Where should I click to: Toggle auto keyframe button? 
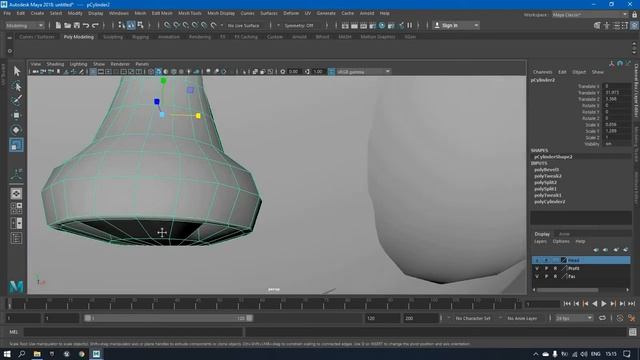[620, 318]
